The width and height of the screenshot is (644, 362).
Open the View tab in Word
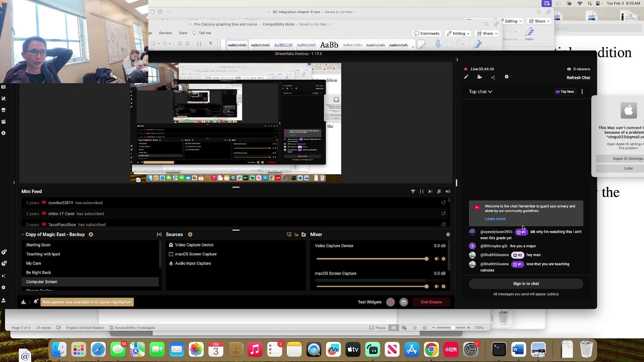pyautogui.click(x=183, y=33)
